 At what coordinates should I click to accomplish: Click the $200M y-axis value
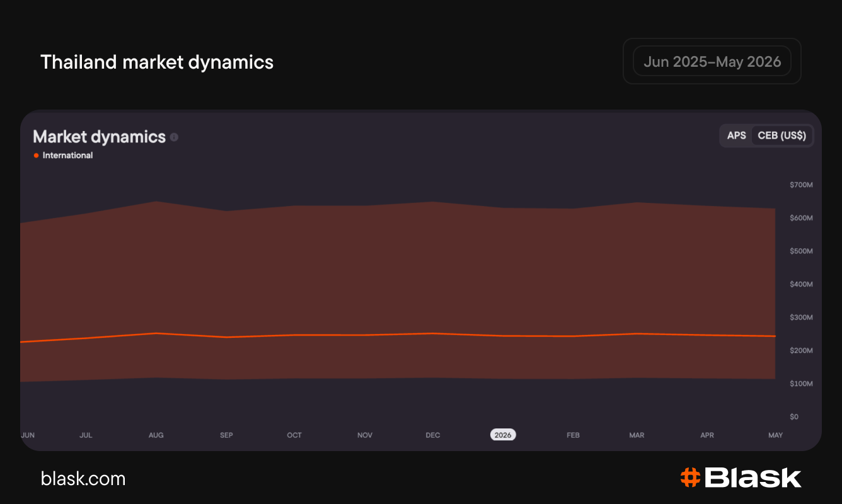coord(801,350)
